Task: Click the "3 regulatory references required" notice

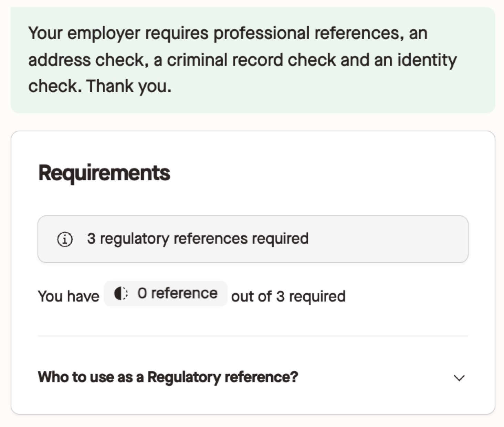Action: pyautogui.click(x=253, y=239)
